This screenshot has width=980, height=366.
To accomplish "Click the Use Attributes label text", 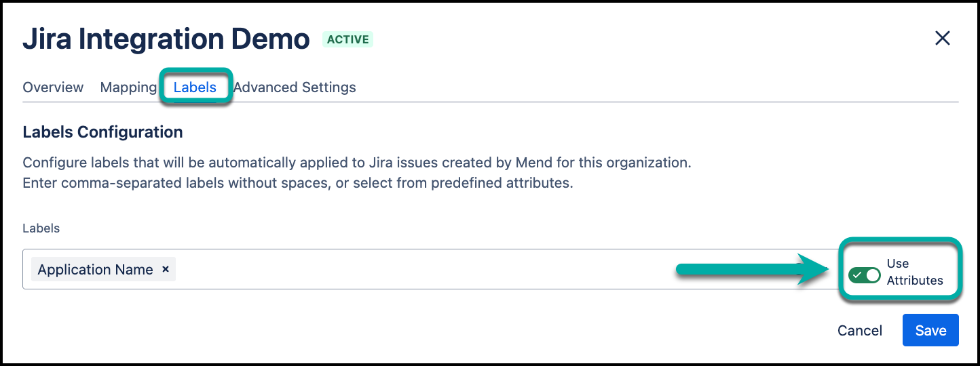I will pos(914,272).
